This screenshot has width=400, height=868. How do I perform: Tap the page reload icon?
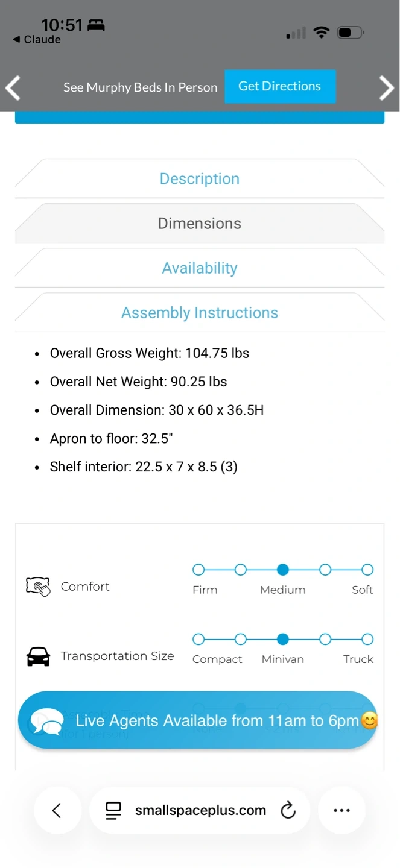(288, 811)
